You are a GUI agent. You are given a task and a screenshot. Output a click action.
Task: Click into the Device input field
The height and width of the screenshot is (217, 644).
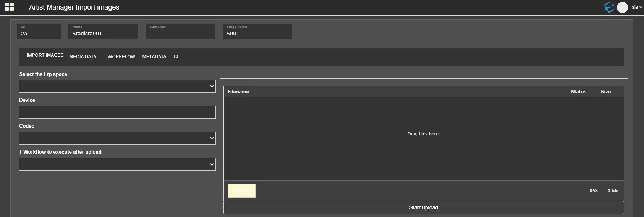[x=117, y=112]
